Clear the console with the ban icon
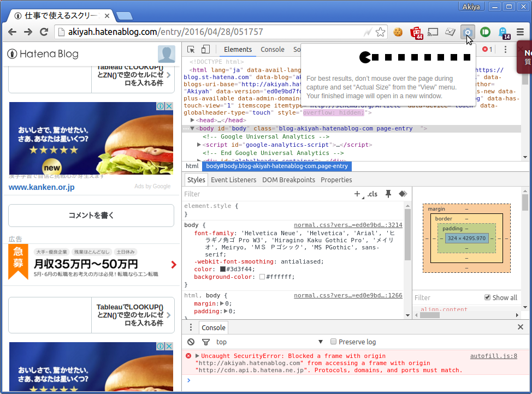Screen dimensions: 532x394 pos(191,342)
